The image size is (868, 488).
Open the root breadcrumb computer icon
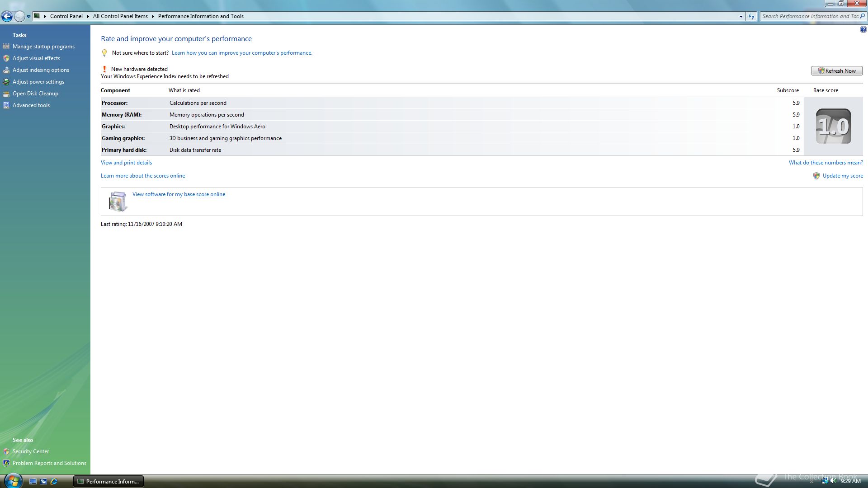pyautogui.click(x=37, y=16)
